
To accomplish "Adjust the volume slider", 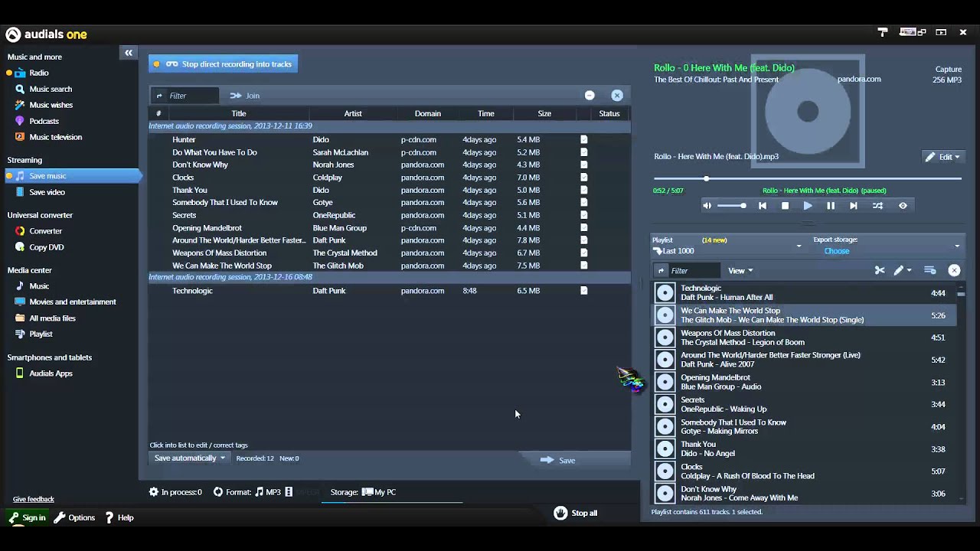I will point(732,206).
